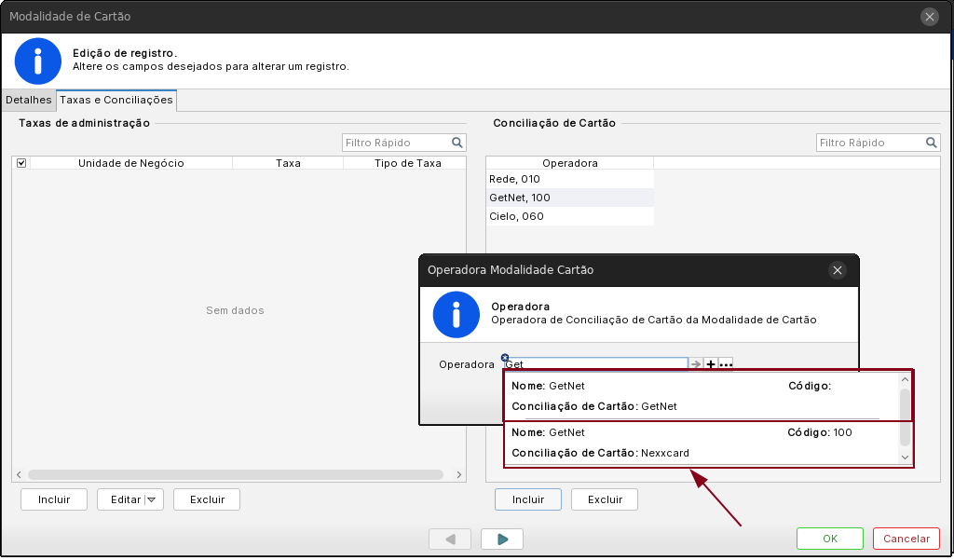954x560 pixels.
Task: Go to the previous record arrow
Action: 451,539
